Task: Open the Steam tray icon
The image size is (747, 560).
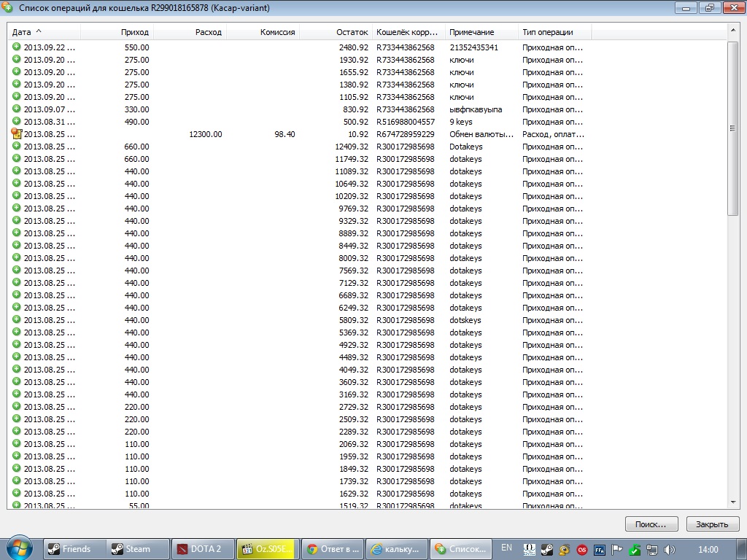Action: (547, 550)
